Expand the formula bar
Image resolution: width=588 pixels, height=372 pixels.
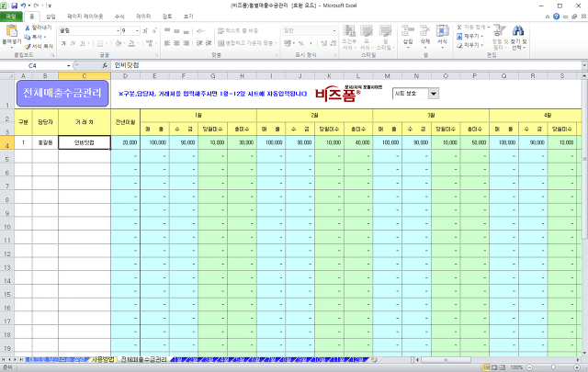(x=584, y=65)
